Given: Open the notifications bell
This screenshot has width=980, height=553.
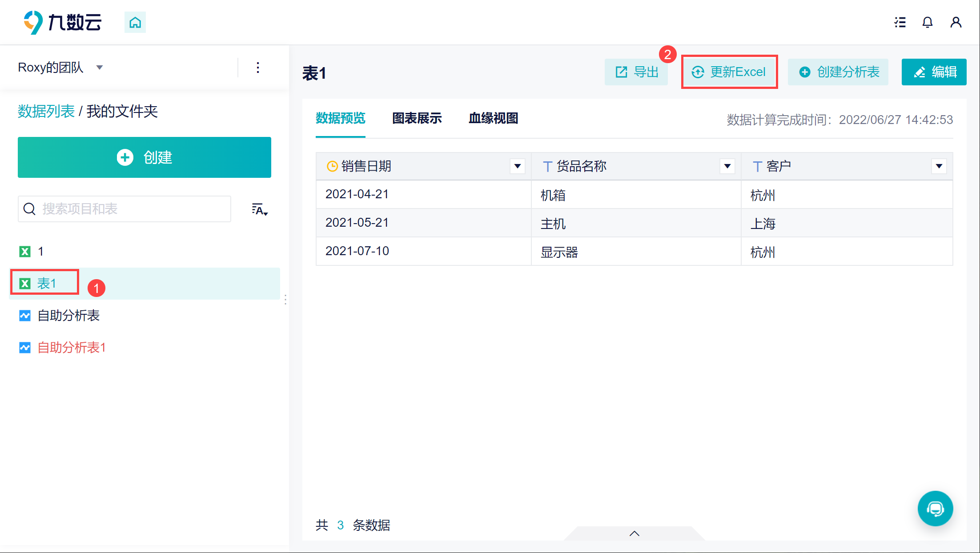Looking at the screenshot, I should point(927,22).
